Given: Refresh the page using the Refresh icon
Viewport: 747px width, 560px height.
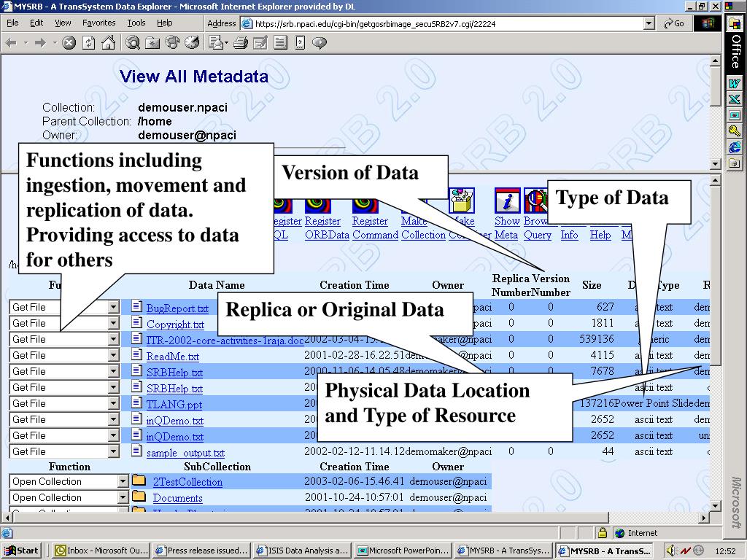Looking at the screenshot, I should pos(88,43).
